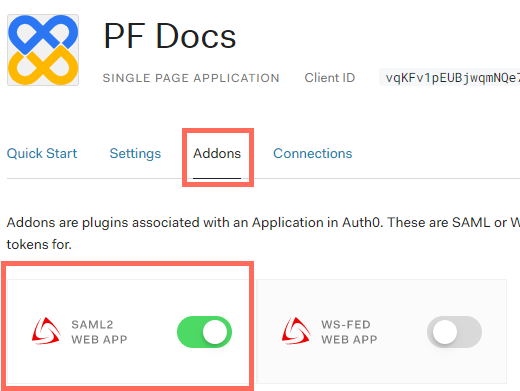Image resolution: width=520 pixels, height=391 pixels.
Task: Click the Client ID label
Action: point(330,78)
